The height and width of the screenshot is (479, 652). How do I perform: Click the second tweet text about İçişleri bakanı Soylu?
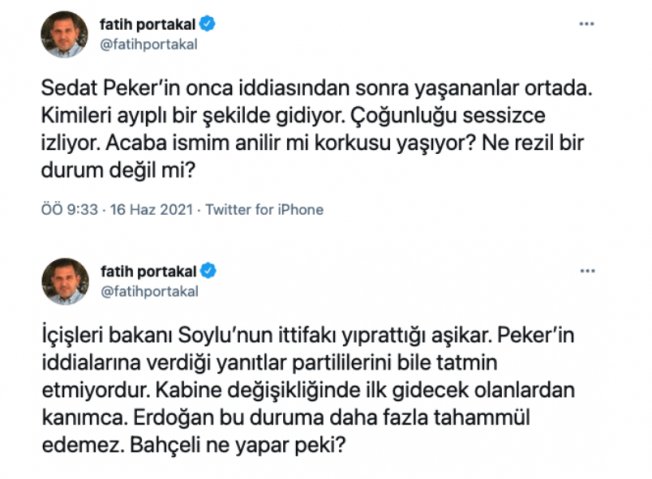tap(308, 390)
